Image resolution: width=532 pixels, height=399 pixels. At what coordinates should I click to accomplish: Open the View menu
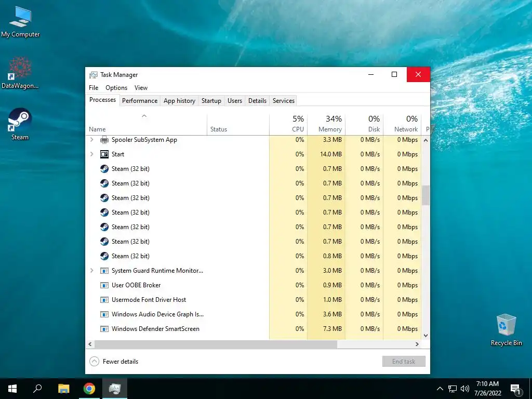(141, 87)
